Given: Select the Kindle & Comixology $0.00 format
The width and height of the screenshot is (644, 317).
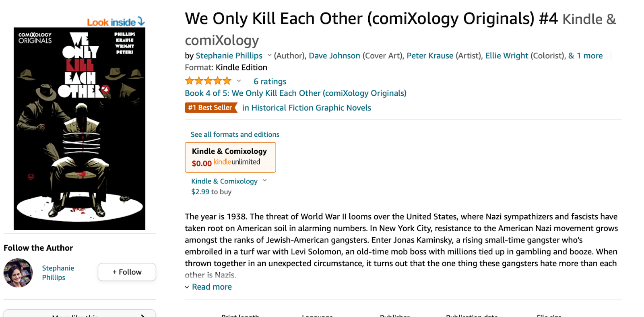Looking at the screenshot, I should (230, 157).
